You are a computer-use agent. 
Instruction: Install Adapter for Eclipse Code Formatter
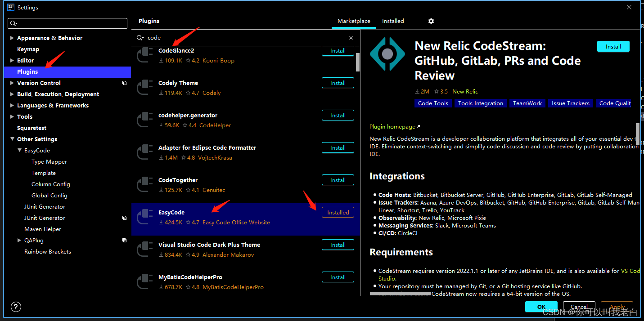pos(338,148)
